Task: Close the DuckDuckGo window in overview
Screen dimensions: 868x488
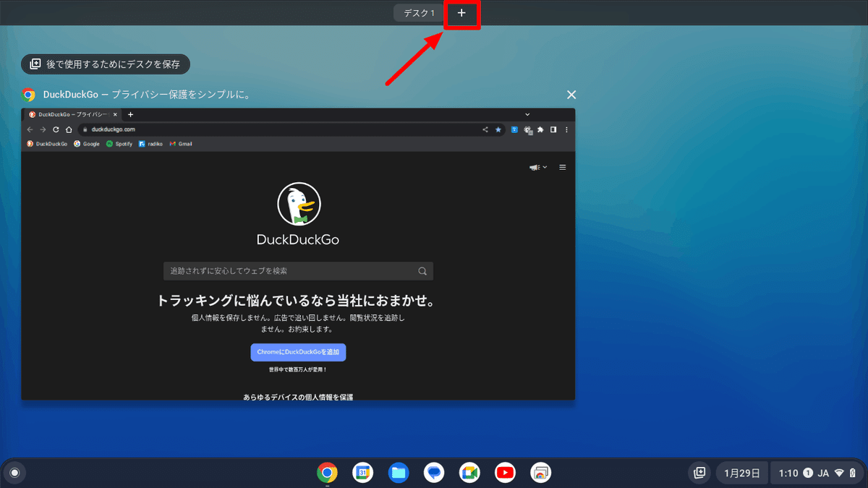Action: click(x=571, y=95)
